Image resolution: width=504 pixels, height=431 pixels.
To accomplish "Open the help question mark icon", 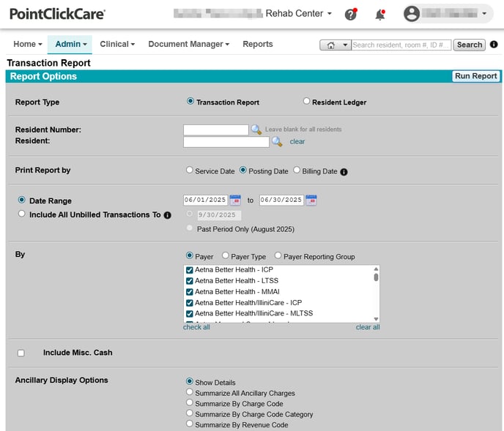I will 351,14.
